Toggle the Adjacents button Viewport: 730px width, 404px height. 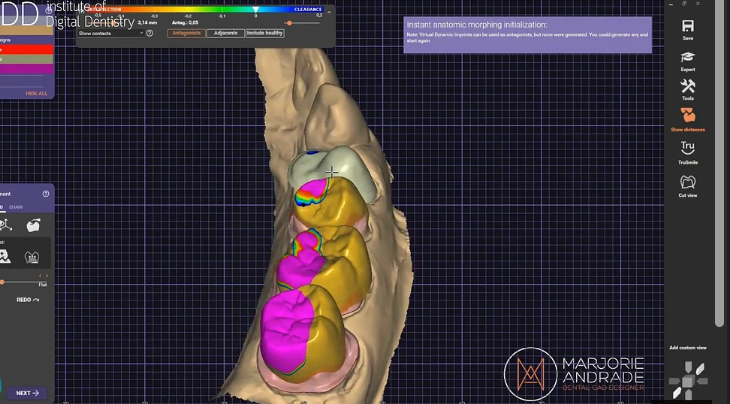point(225,33)
